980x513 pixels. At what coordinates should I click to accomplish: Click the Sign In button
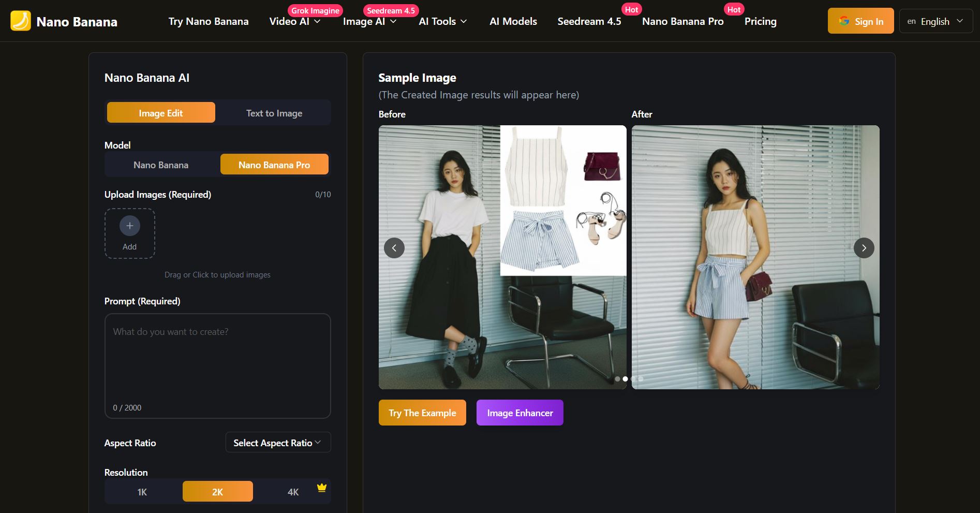coord(860,21)
